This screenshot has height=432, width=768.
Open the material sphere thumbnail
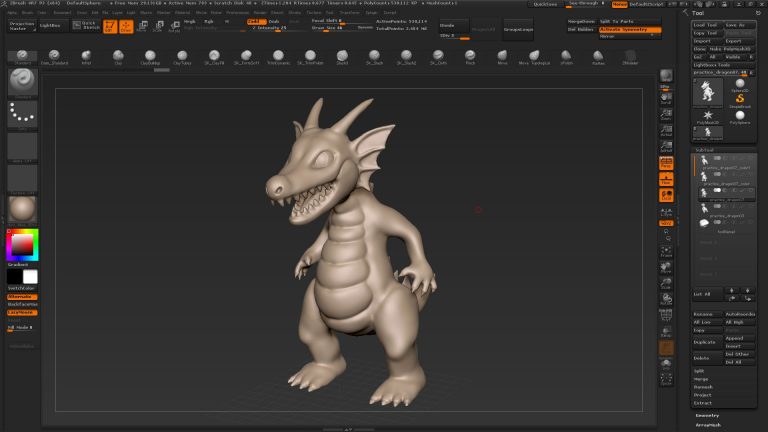(x=23, y=211)
